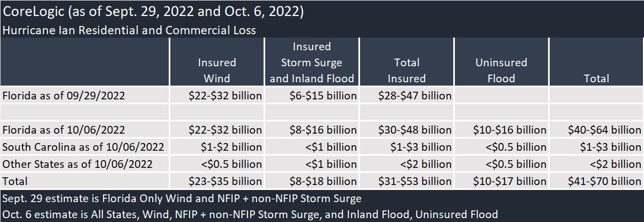Click the $40-$64 billion Florida total cell
This screenshot has height=222, width=644.
tap(604, 130)
